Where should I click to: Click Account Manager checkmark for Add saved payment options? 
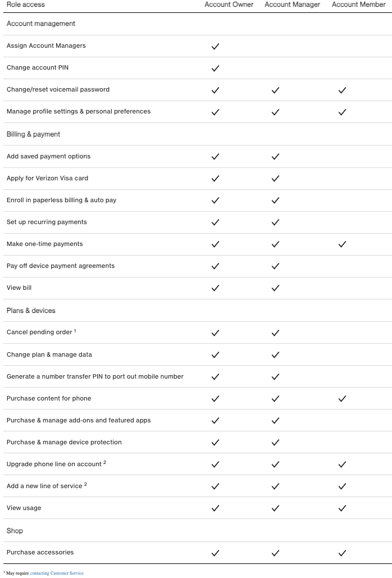click(x=275, y=157)
